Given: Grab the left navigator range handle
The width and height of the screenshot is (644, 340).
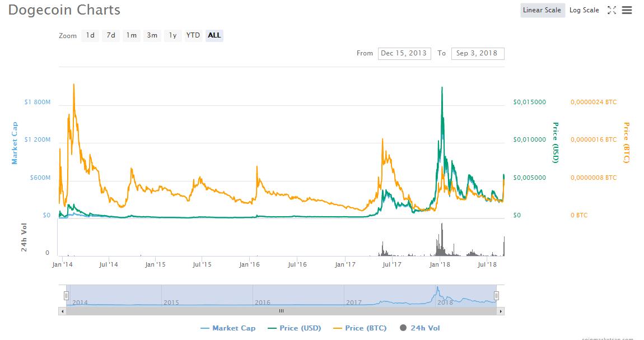Looking at the screenshot, I should point(66,295).
